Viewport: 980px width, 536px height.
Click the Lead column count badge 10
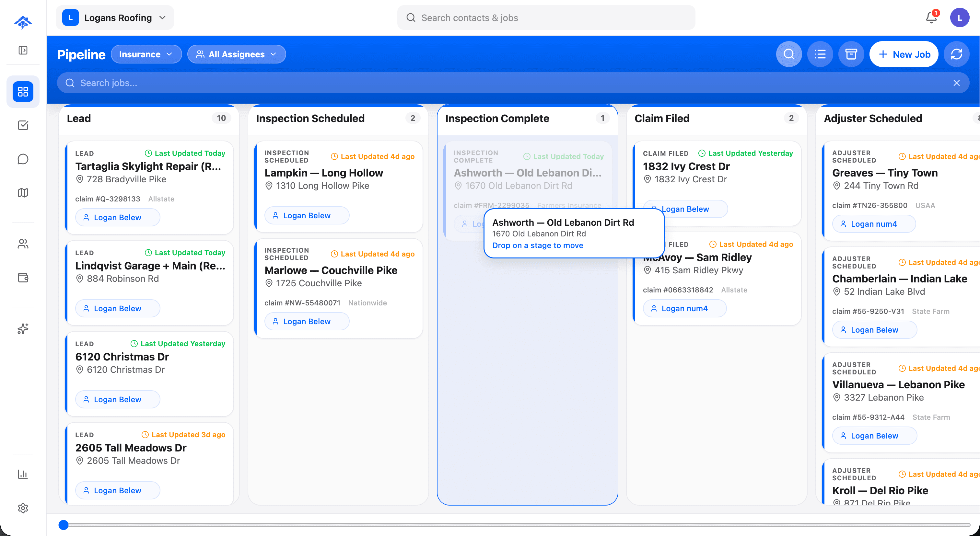point(221,118)
